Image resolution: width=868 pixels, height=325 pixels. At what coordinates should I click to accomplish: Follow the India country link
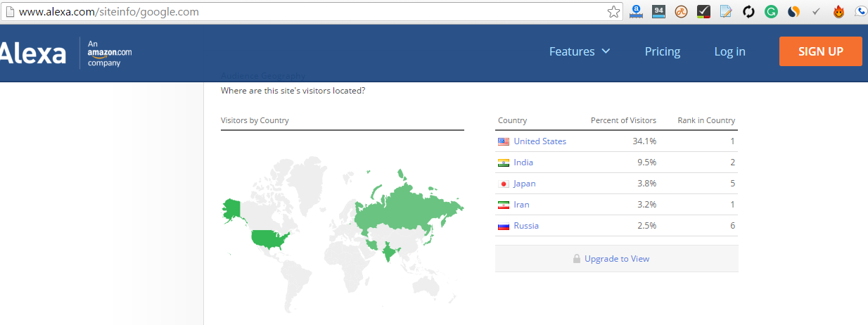(x=523, y=162)
